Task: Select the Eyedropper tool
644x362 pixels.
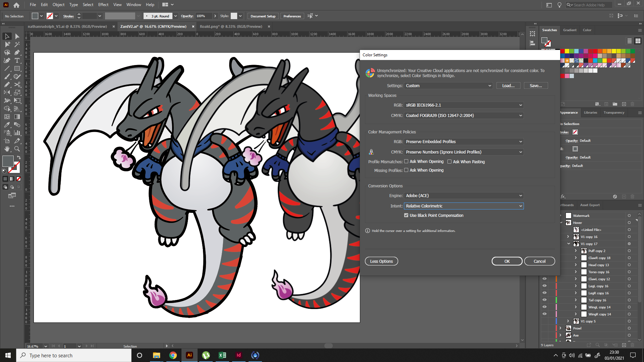Action: tap(7, 125)
